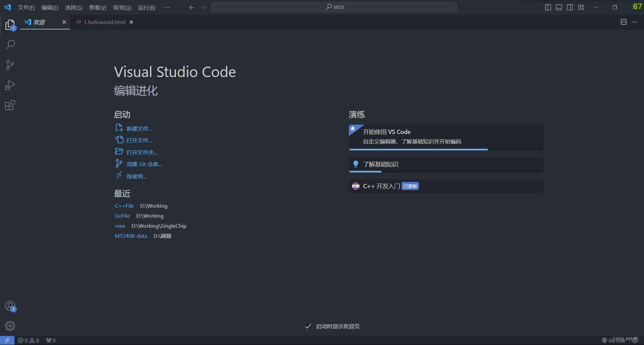Click 克隆 Git 仓库... link
The image size is (644, 345).
tap(144, 164)
